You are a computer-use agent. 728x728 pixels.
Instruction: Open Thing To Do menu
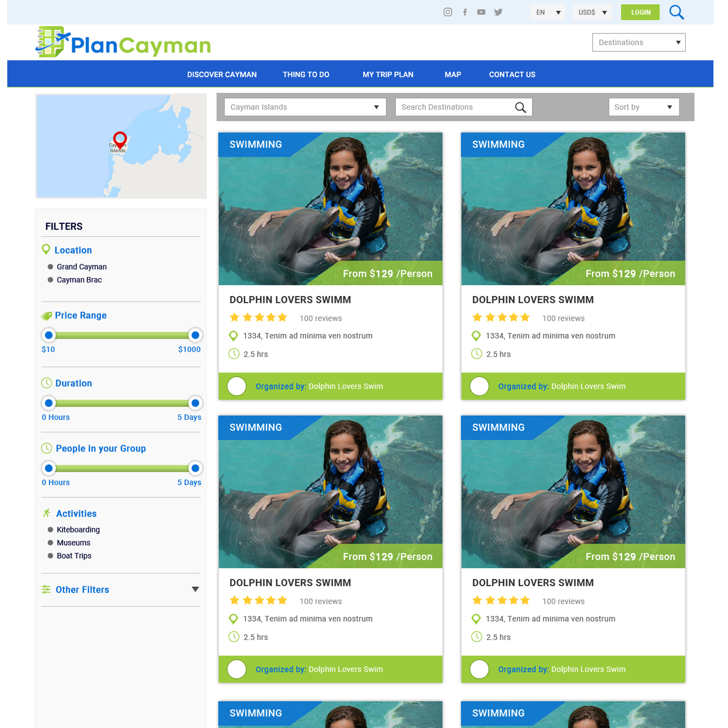306,74
